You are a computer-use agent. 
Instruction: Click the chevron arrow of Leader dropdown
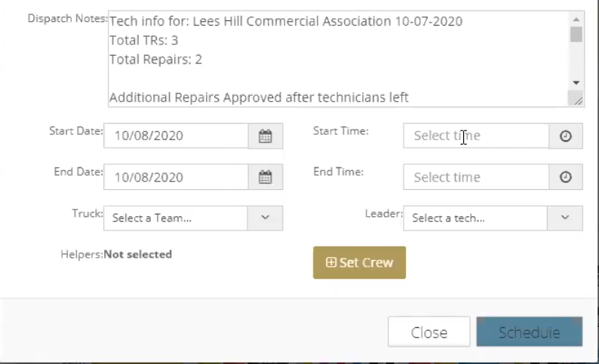click(x=565, y=218)
